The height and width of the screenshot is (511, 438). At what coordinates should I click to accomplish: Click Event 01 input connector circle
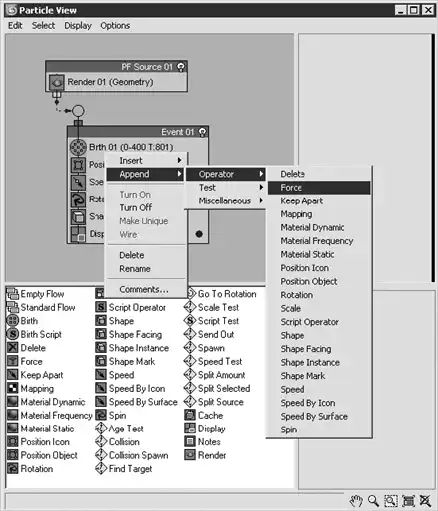pos(78,111)
